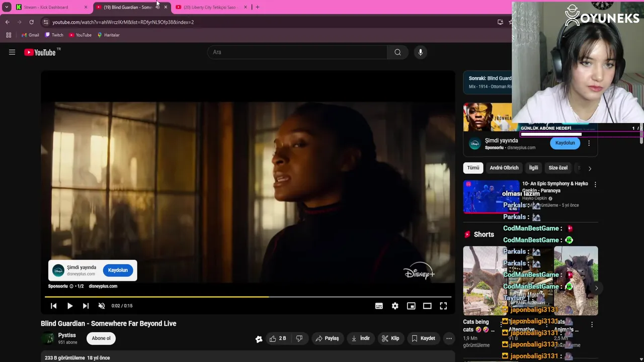The width and height of the screenshot is (644, 362).
Task: Share the video with Paylaş
Action: pyautogui.click(x=327, y=338)
